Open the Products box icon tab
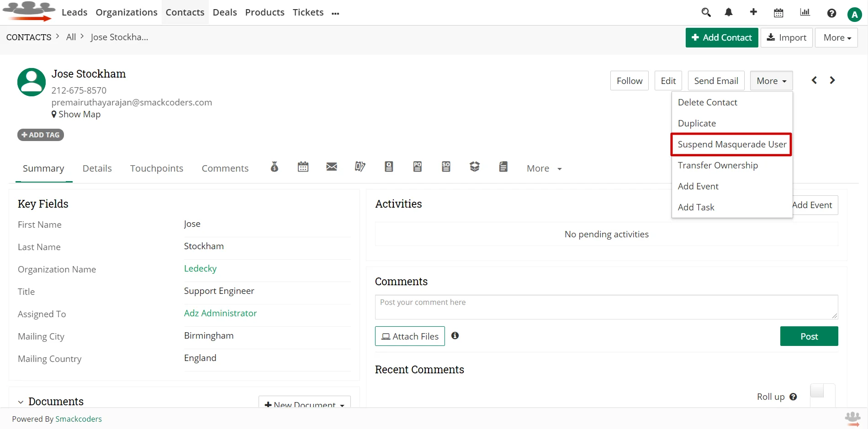The image size is (868, 429). tap(475, 167)
